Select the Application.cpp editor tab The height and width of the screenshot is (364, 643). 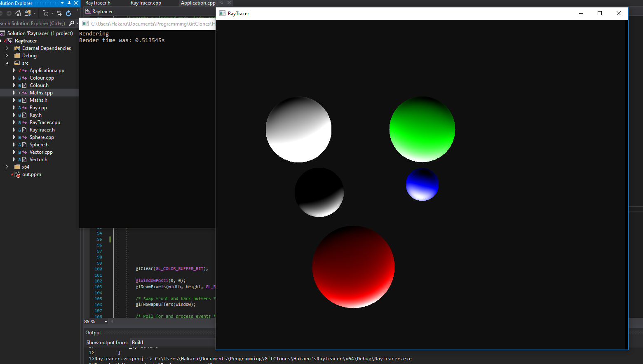tap(198, 3)
